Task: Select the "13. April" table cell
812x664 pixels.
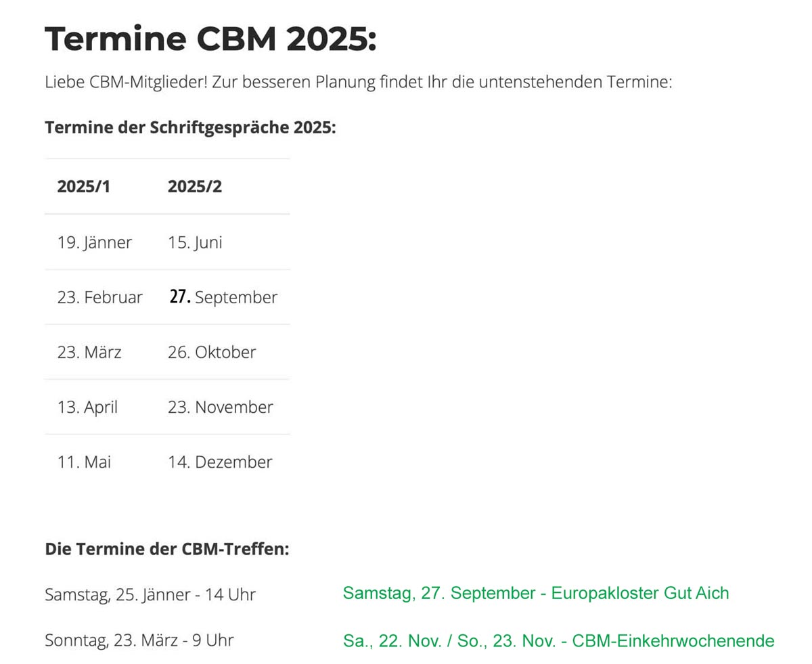Action: point(87,407)
